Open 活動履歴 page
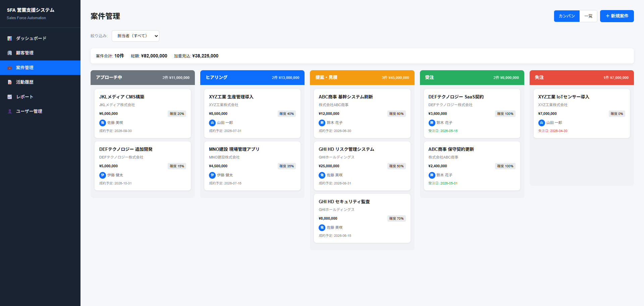The image size is (644, 306). coord(40,82)
